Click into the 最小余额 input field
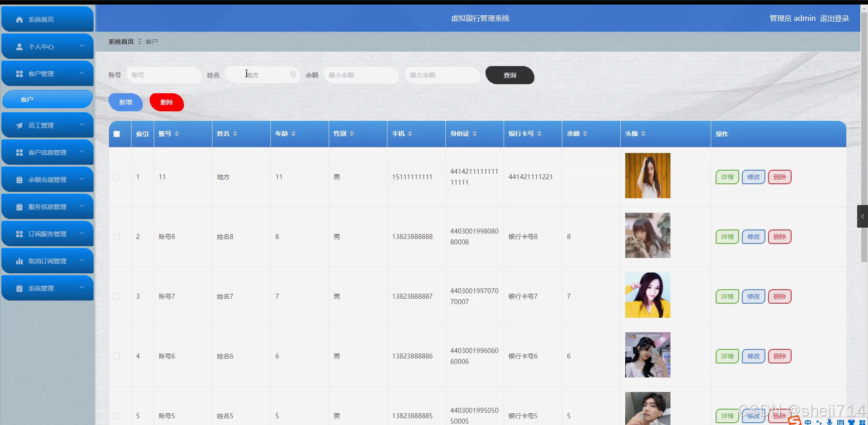The image size is (868, 425). [361, 75]
